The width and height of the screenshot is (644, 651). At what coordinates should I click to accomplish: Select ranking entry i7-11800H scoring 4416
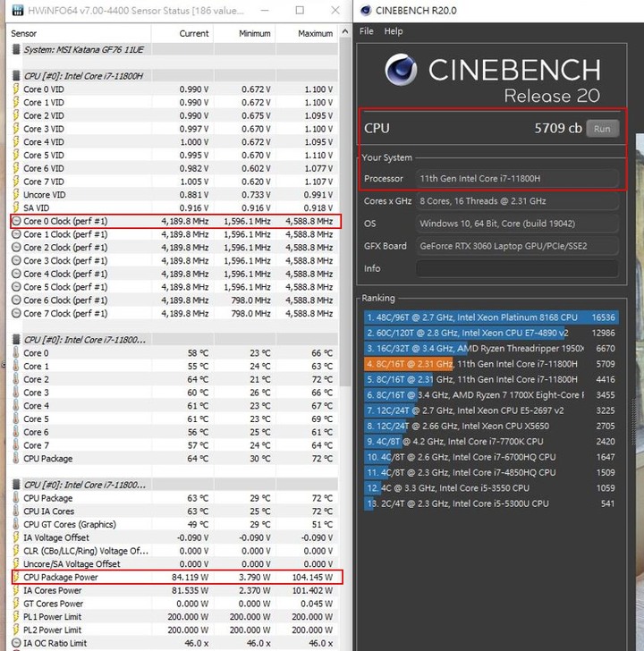pyautogui.click(x=491, y=379)
